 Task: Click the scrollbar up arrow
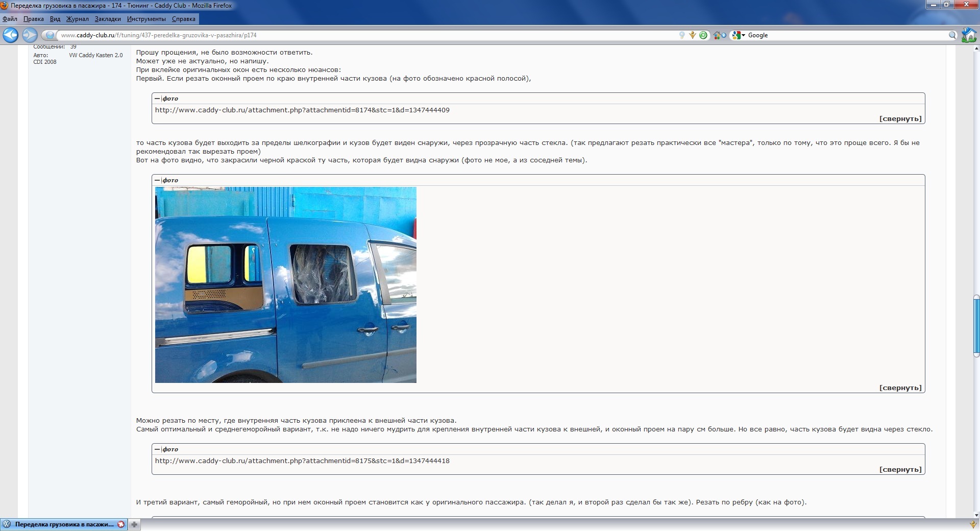pyautogui.click(x=976, y=49)
